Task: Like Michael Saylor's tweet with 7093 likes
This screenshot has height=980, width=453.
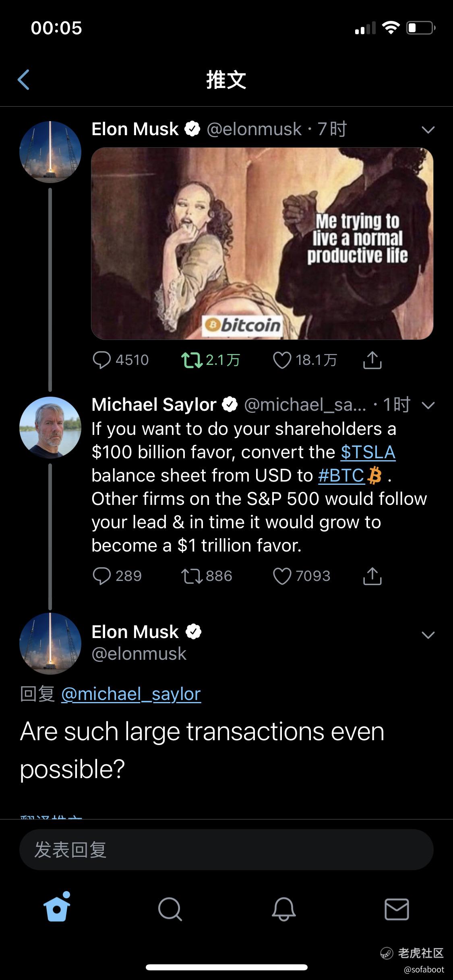Action: pos(282,576)
